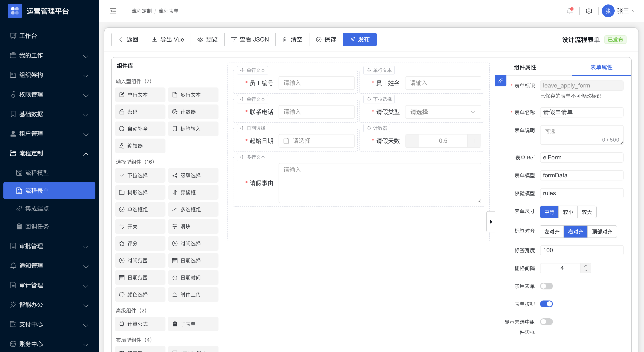Select the 多行文本 component
644x352 pixels.
(193, 95)
